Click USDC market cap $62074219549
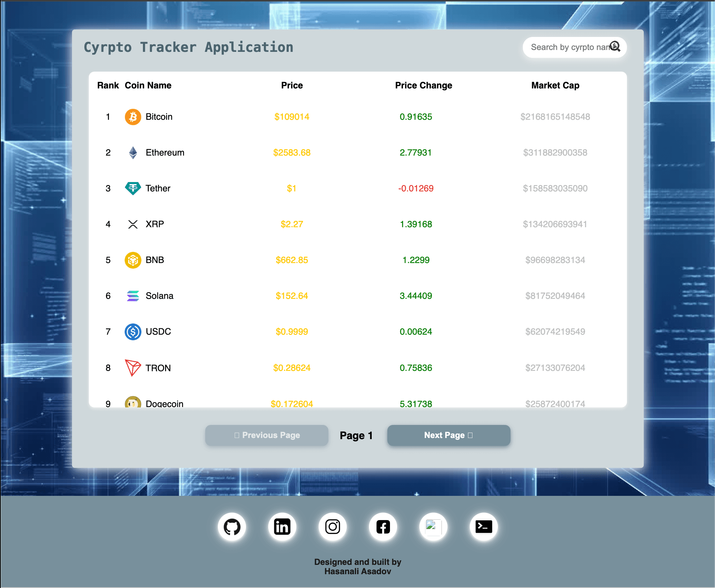The height and width of the screenshot is (588, 715). click(x=555, y=332)
